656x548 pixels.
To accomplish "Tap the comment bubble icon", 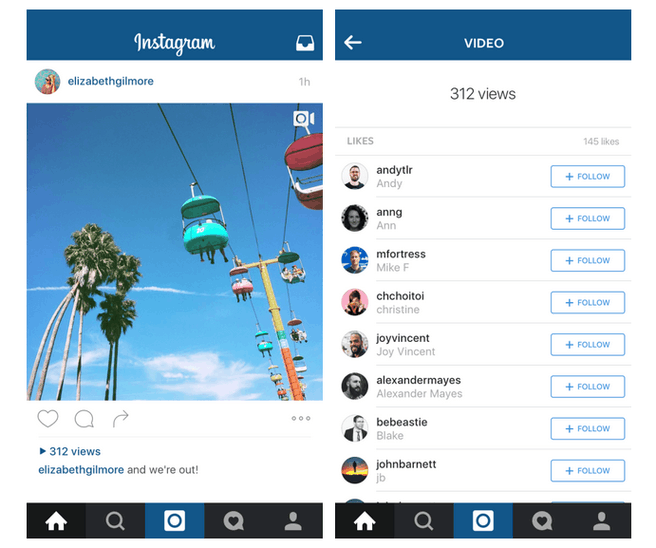I will click(x=84, y=419).
